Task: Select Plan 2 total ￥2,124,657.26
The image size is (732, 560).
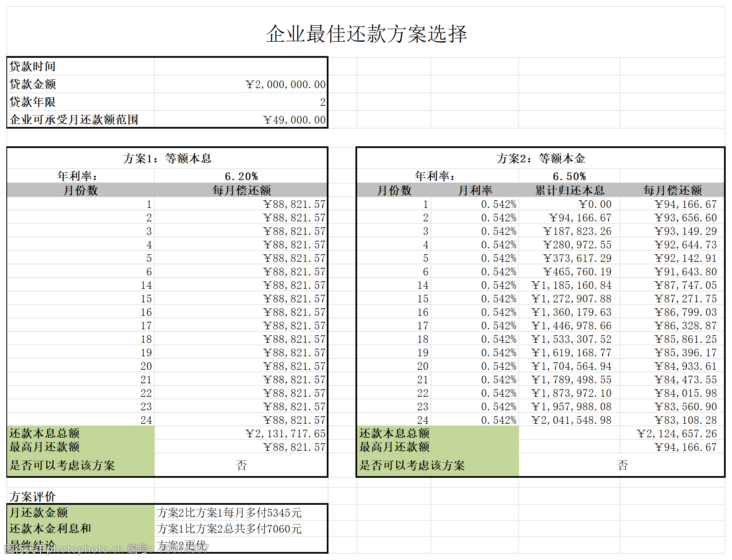Action: pos(672,434)
